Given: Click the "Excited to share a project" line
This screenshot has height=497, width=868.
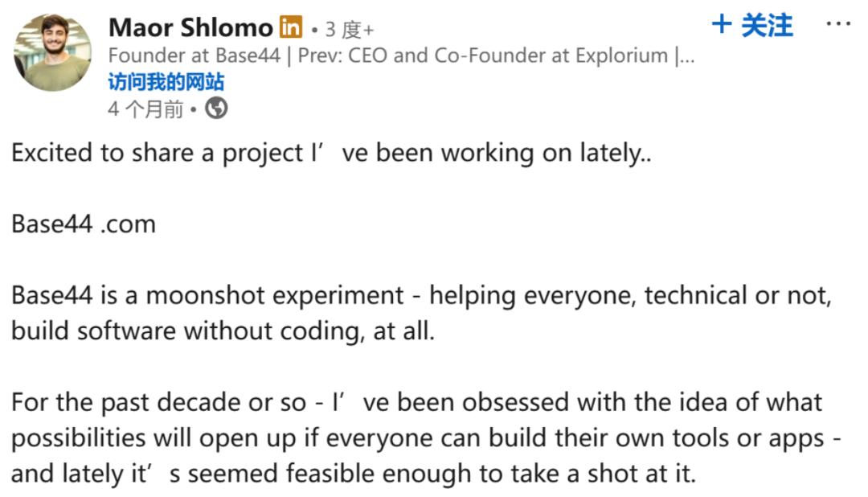Looking at the screenshot, I should pyautogui.click(x=331, y=153).
